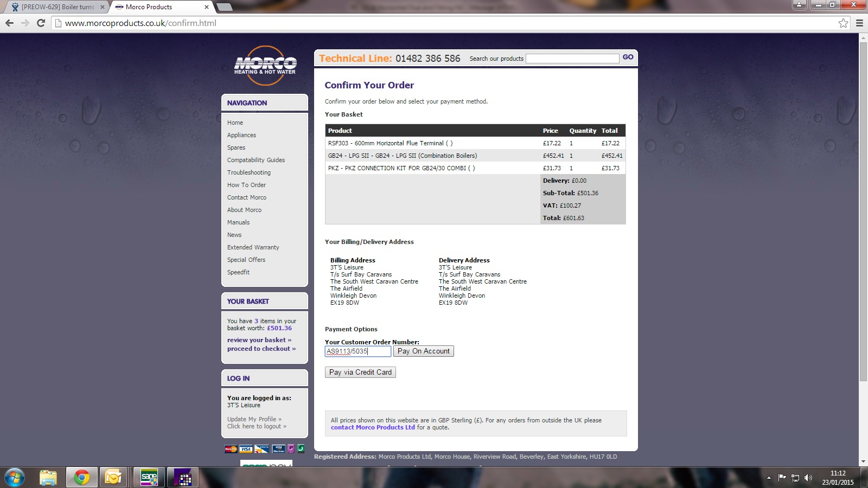Image resolution: width=868 pixels, height=488 pixels.
Task: Launch Sage from the taskbar
Action: point(149,477)
